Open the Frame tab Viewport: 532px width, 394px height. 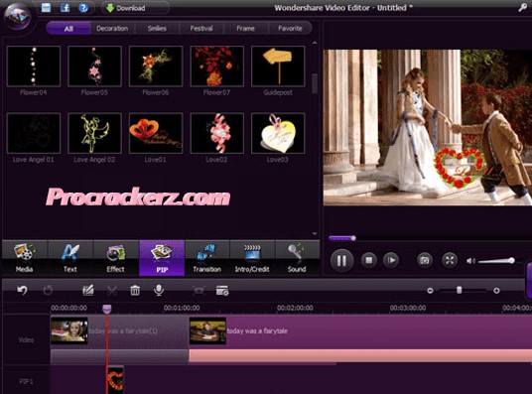click(245, 28)
